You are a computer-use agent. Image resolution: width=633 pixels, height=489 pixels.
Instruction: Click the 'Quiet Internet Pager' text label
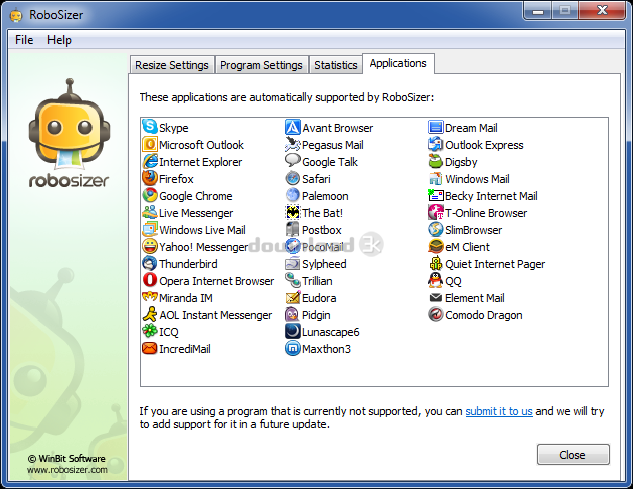point(495,264)
